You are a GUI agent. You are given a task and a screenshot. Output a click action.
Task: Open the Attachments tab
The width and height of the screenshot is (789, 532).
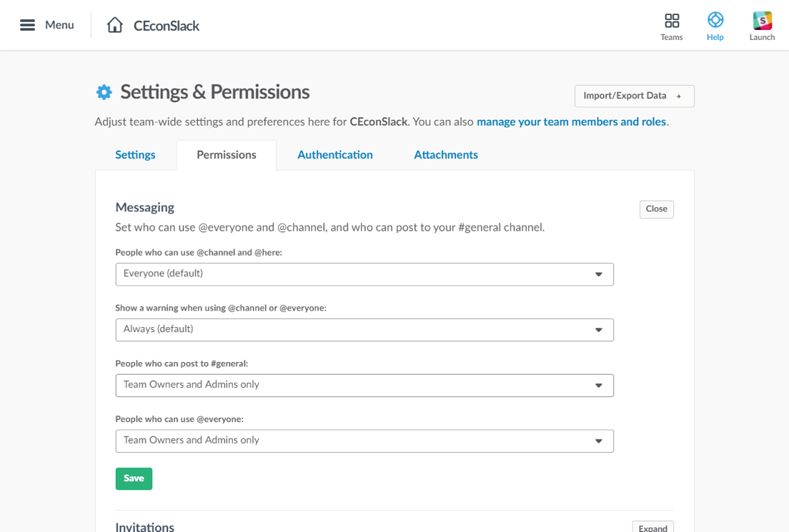tap(446, 155)
